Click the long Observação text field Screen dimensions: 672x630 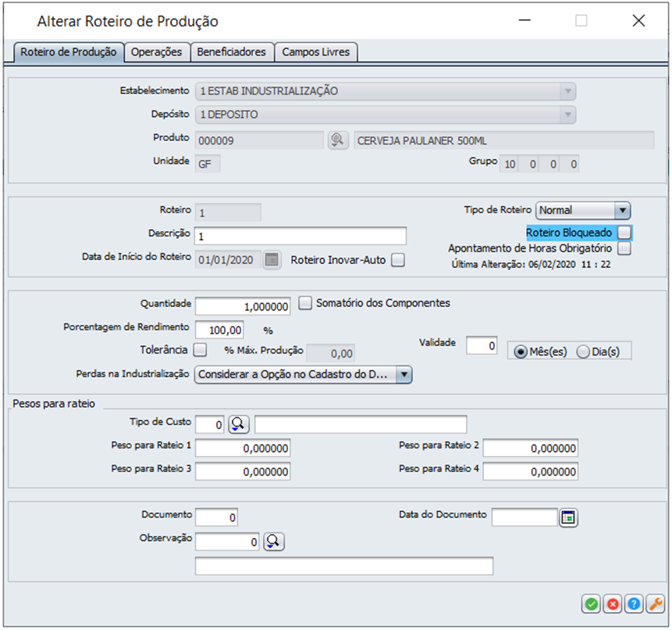(344, 566)
